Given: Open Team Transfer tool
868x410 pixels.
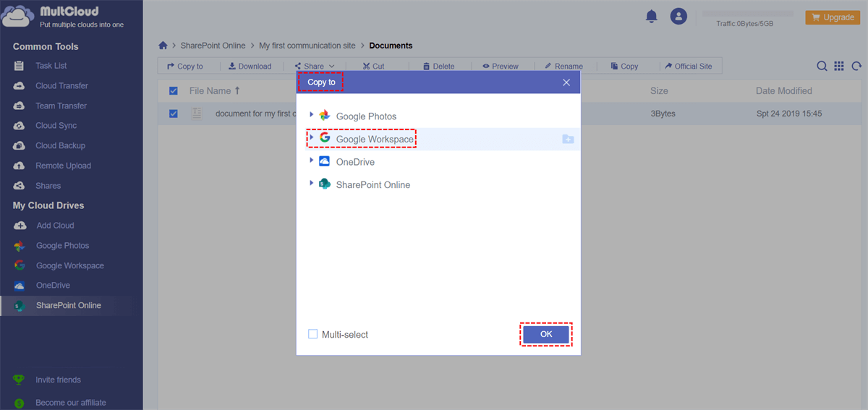Looking at the screenshot, I should point(61,106).
